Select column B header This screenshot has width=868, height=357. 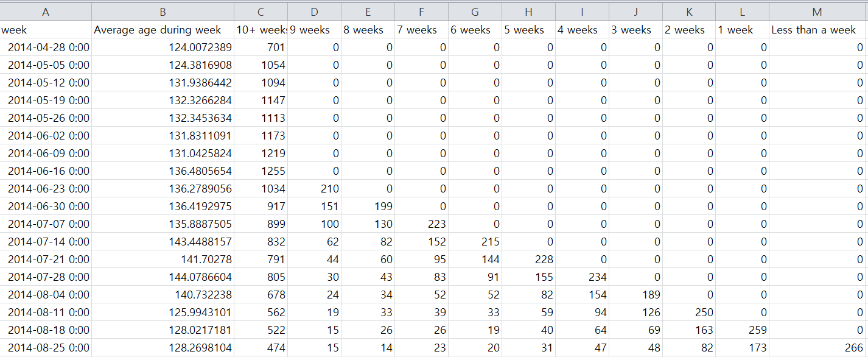[x=163, y=12]
